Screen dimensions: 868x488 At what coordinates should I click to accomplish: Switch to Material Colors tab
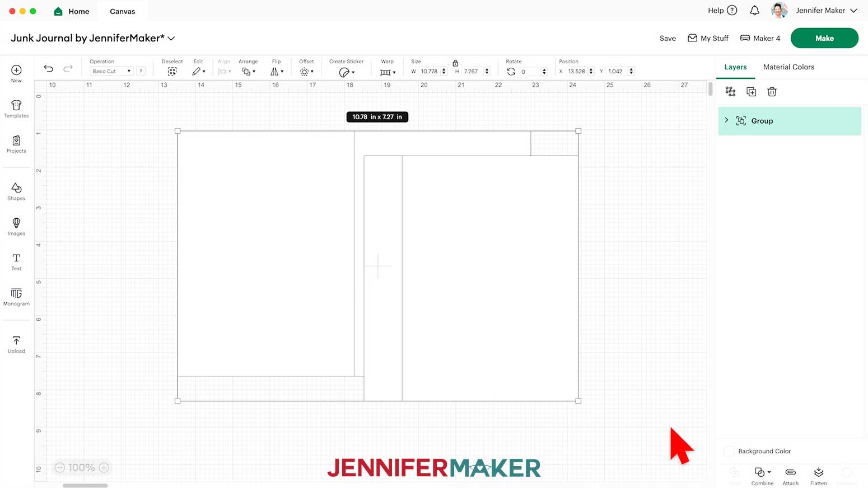pos(788,67)
